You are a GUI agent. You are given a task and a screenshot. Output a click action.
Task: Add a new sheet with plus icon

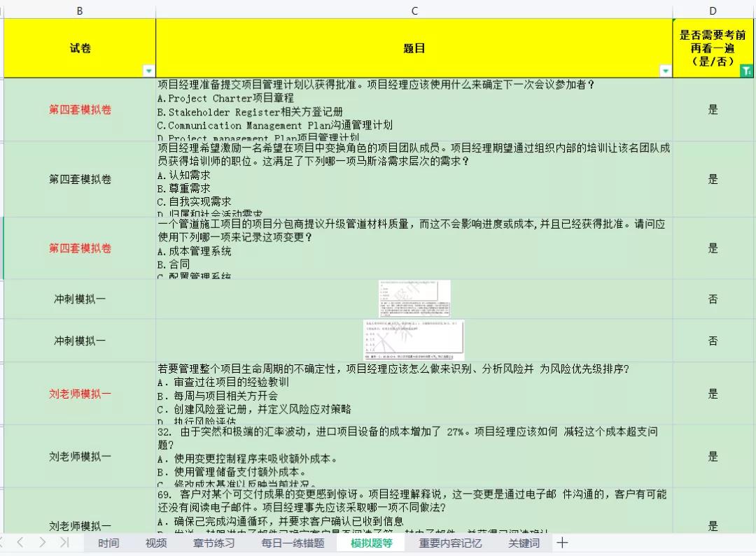point(562,543)
